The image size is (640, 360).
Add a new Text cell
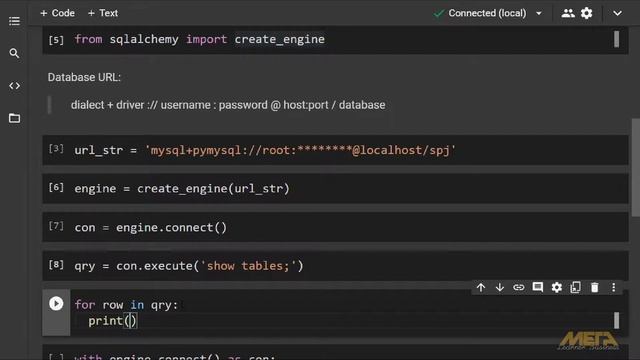(x=103, y=13)
